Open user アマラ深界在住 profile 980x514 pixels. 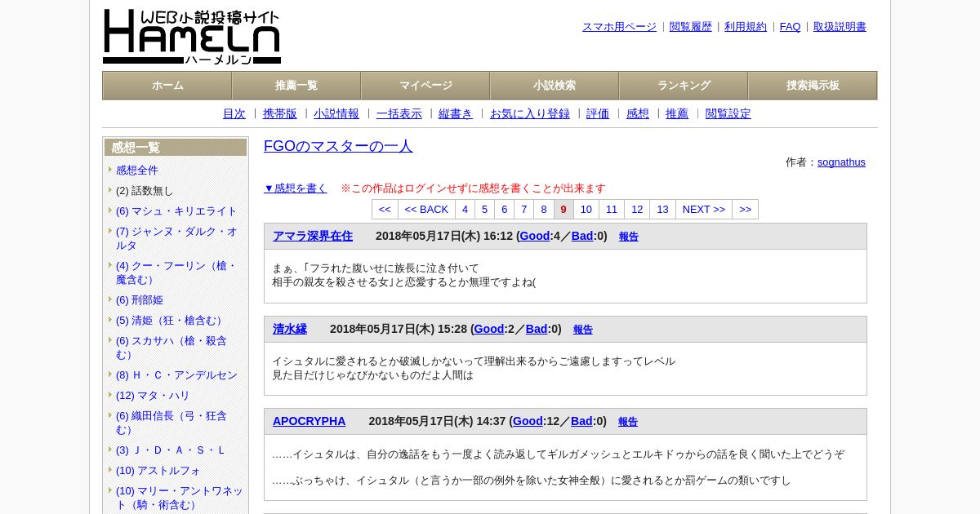click(x=313, y=236)
